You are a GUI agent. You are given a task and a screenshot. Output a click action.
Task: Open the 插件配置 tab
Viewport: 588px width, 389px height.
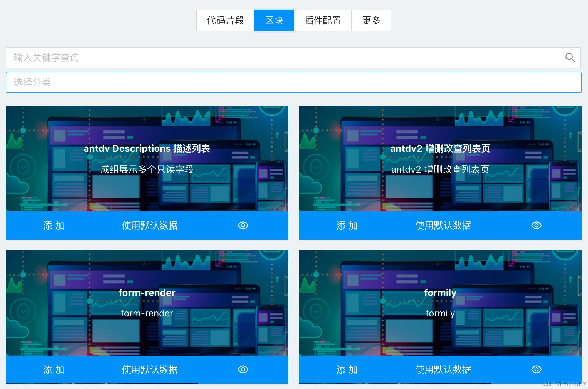[323, 20]
